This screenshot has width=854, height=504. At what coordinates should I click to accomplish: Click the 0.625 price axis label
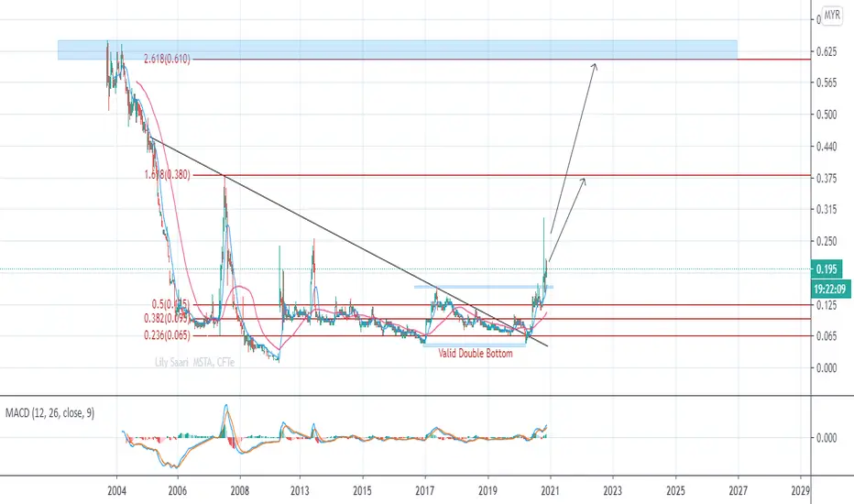point(827,51)
